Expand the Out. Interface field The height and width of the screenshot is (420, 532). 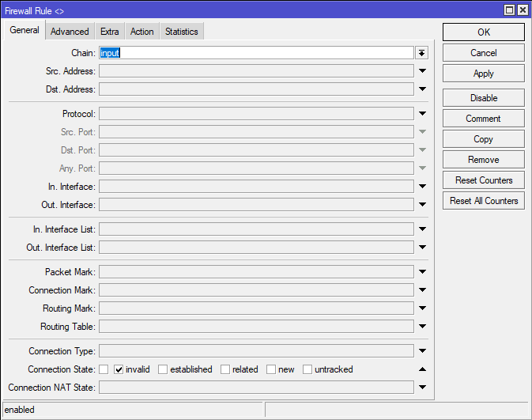pyautogui.click(x=422, y=204)
